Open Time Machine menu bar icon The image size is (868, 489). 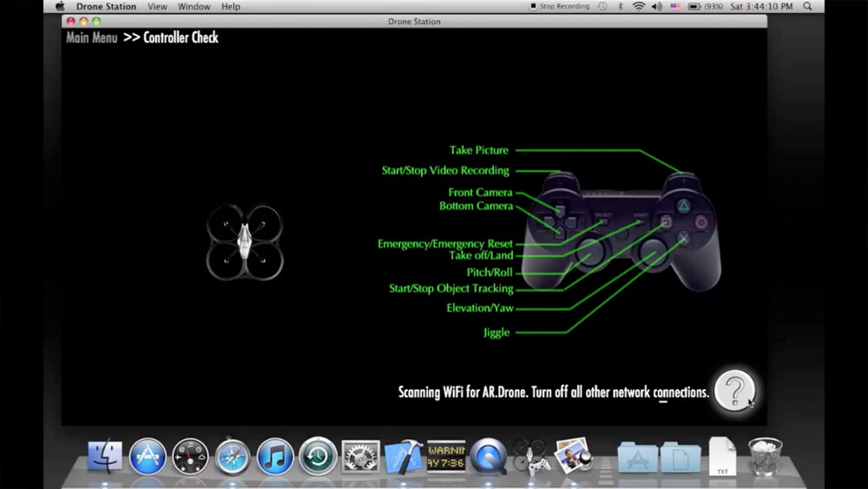point(602,7)
